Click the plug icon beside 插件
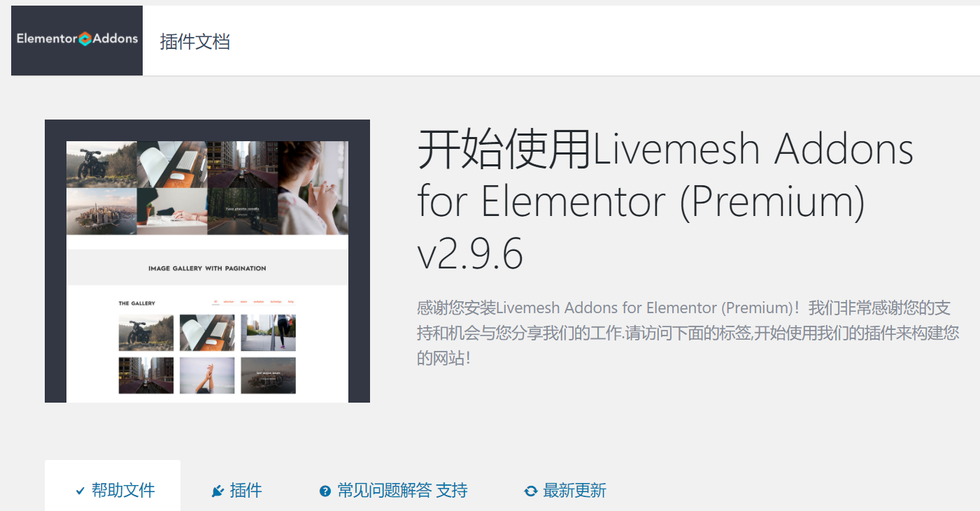This screenshot has width=980, height=511. [x=218, y=491]
